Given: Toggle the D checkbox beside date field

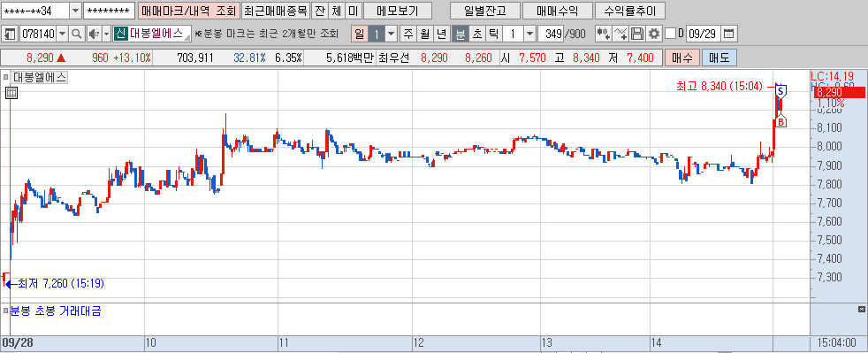Looking at the screenshot, I should (x=670, y=34).
